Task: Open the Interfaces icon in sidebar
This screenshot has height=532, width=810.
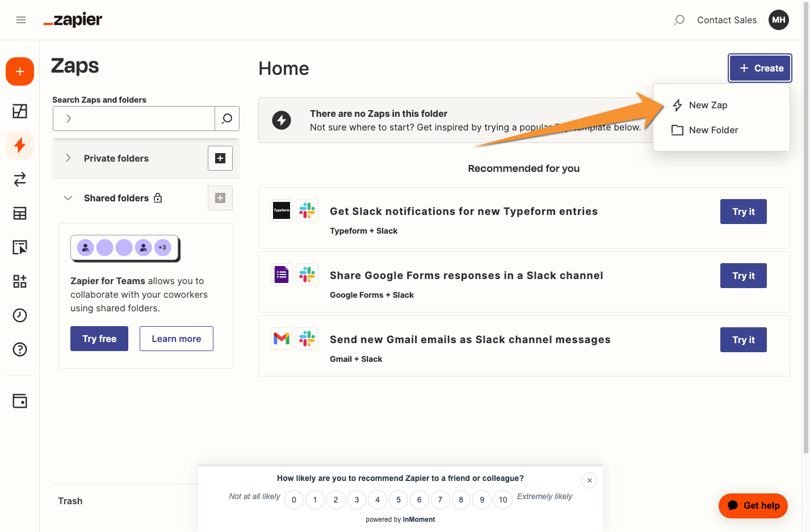Action: click(x=20, y=247)
